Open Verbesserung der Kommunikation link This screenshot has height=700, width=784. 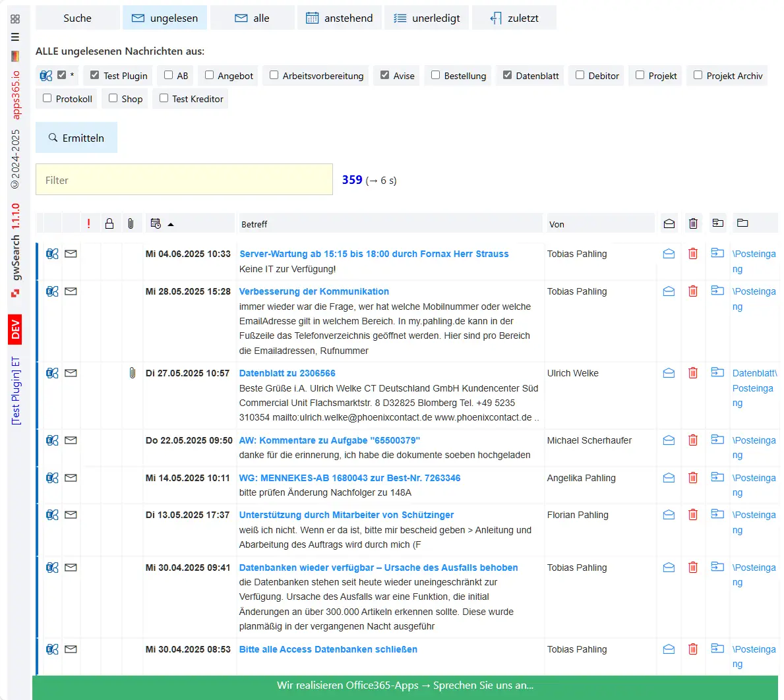[x=314, y=291]
